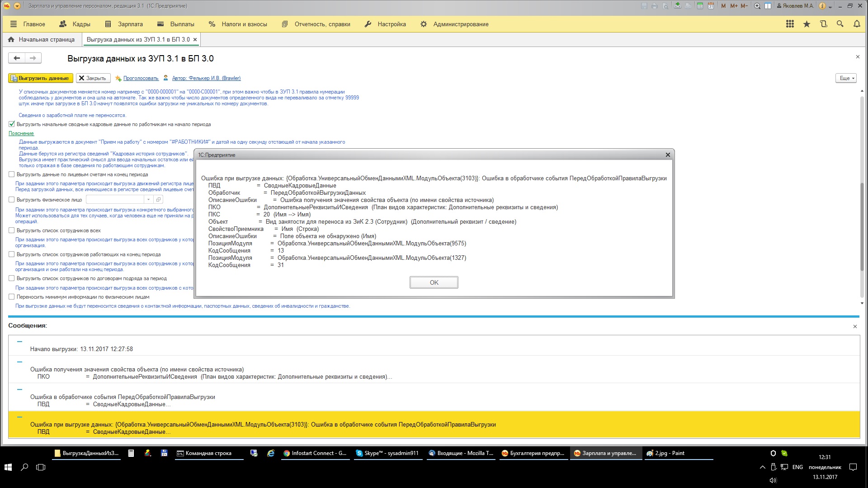Open Windows Start menu
Image resolution: width=868 pixels, height=488 pixels.
[x=8, y=467]
